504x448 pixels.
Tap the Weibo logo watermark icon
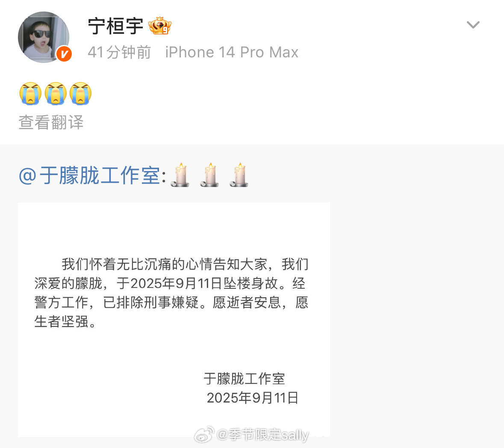tap(204, 434)
